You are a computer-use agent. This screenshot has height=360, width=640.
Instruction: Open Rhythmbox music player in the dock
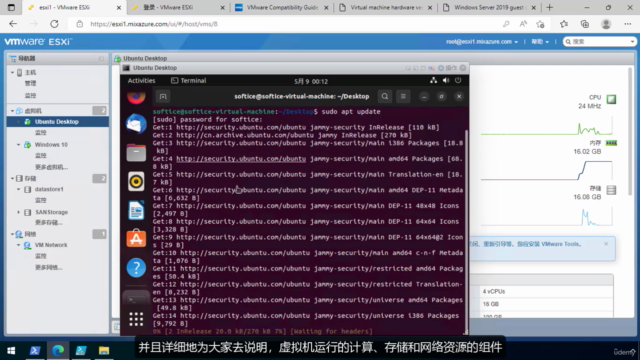136,182
